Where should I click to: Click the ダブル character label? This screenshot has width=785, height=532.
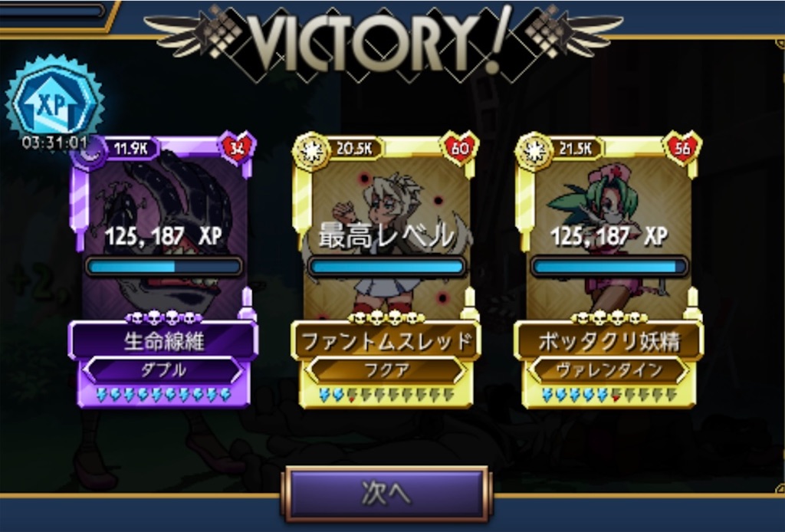[x=163, y=370]
